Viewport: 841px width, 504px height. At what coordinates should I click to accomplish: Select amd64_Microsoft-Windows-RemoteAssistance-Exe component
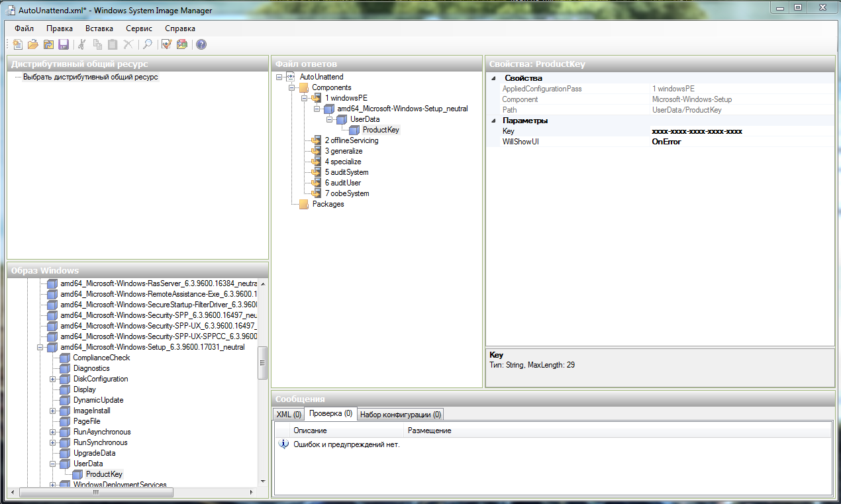pyautogui.click(x=158, y=294)
